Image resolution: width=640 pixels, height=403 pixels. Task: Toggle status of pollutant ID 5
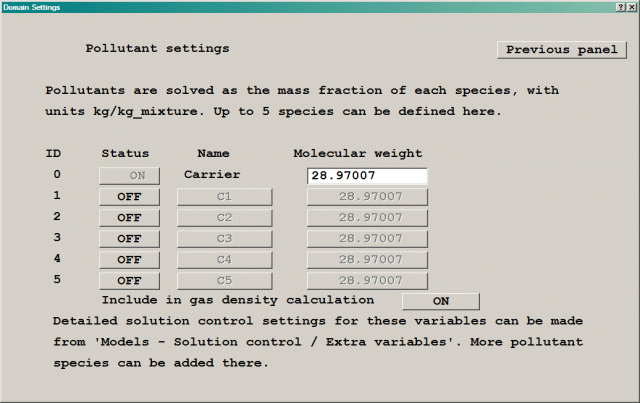coord(129,281)
